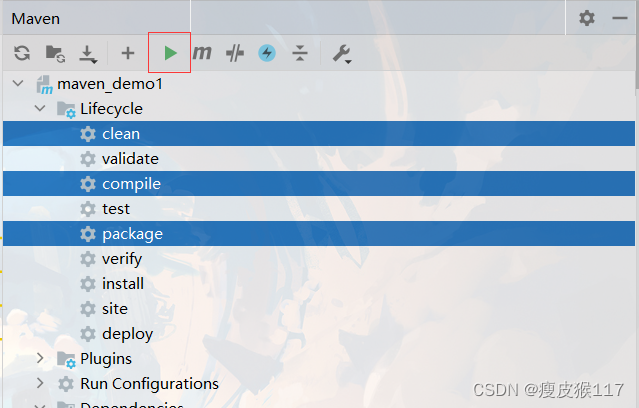The image size is (639, 408).
Task: Add Maven project with plus icon
Action: click(x=128, y=53)
